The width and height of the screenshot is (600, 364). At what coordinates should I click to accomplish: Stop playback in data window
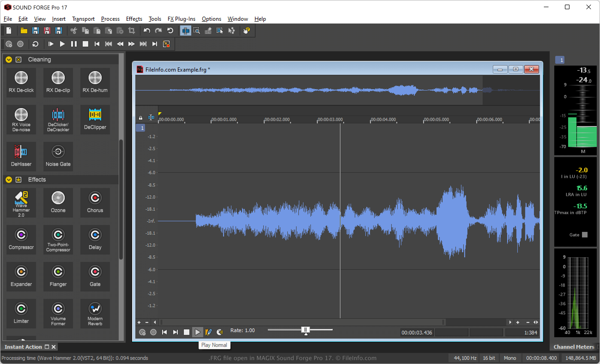[187, 332]
